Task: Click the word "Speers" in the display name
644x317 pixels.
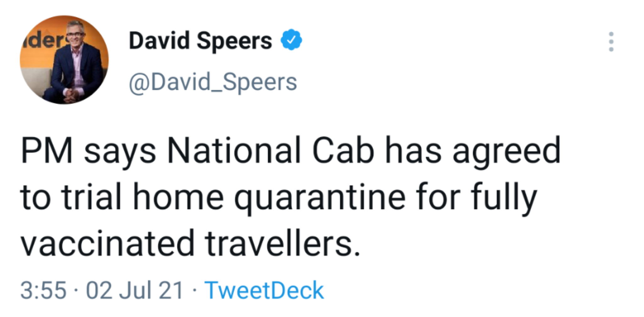Action: pos(234,41)
